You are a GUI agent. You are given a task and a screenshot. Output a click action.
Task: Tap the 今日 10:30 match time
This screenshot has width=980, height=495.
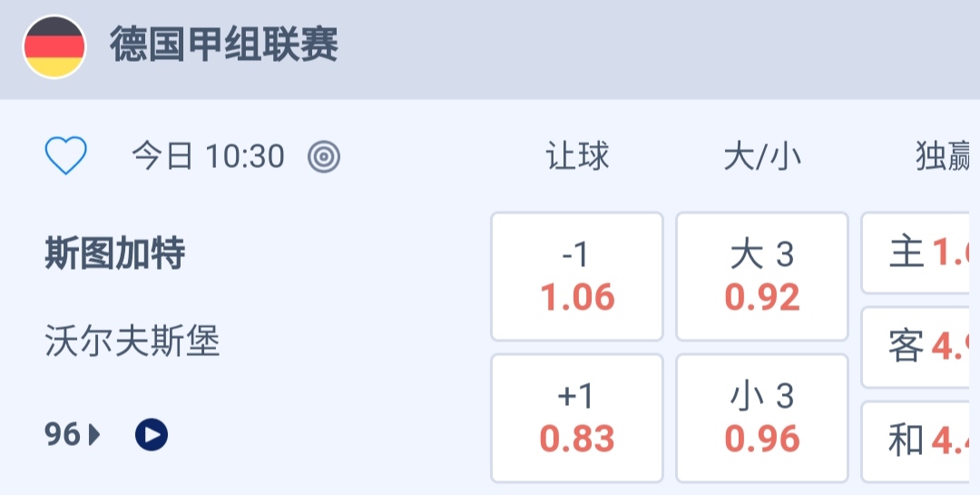(x=208, y=157)
